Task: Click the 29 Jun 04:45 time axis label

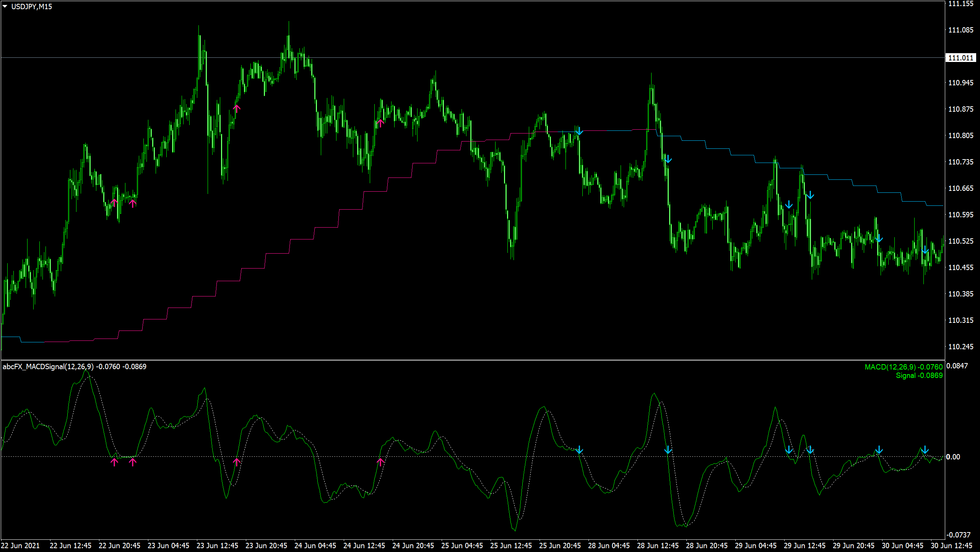Action: pyautogui.click(x=756, y=545)
